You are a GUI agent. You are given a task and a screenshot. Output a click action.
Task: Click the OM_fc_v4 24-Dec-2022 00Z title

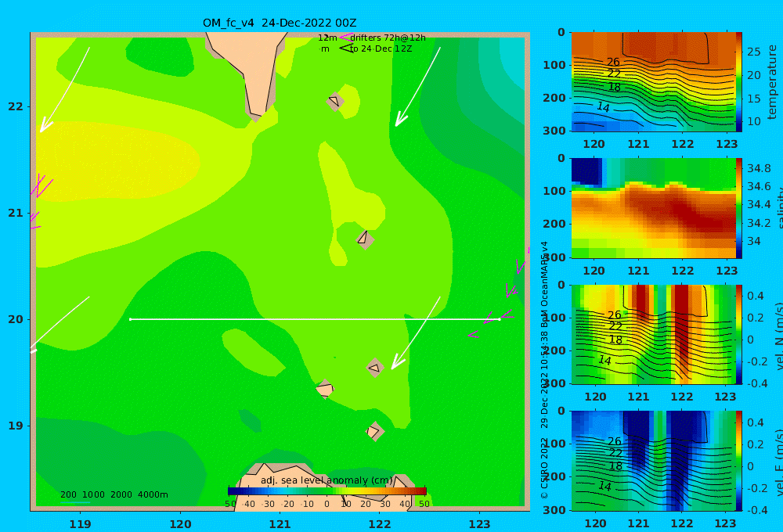coord(280,23)
